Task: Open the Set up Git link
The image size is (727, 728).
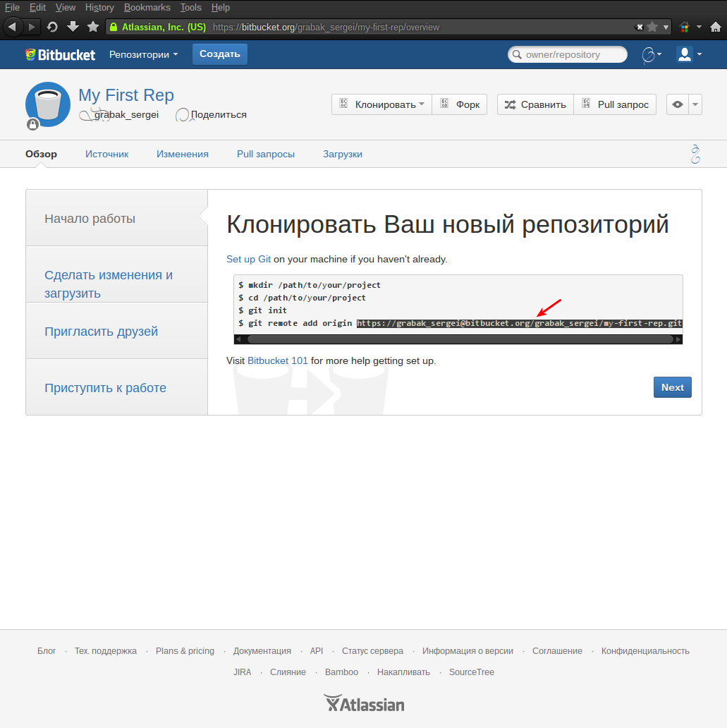Action: 248,259
